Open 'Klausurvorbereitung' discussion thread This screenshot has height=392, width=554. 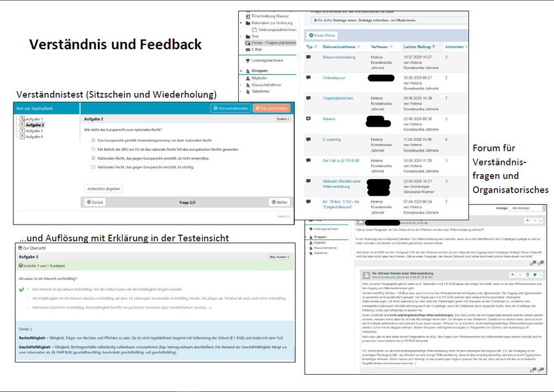[339, 57]
